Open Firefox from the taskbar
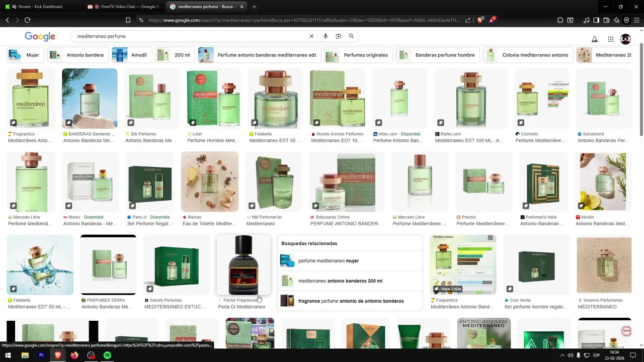Screen dimensions: 644x362 [x=74, y=355]
